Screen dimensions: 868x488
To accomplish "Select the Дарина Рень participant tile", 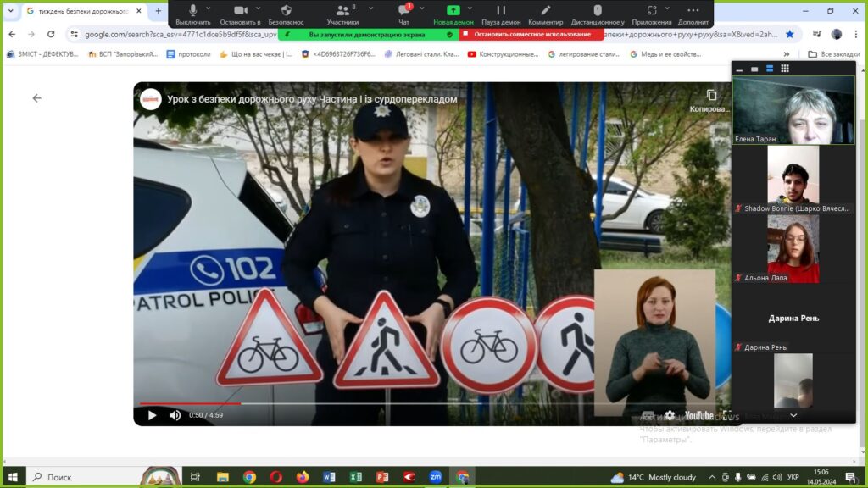I will [x=793, y=319].
